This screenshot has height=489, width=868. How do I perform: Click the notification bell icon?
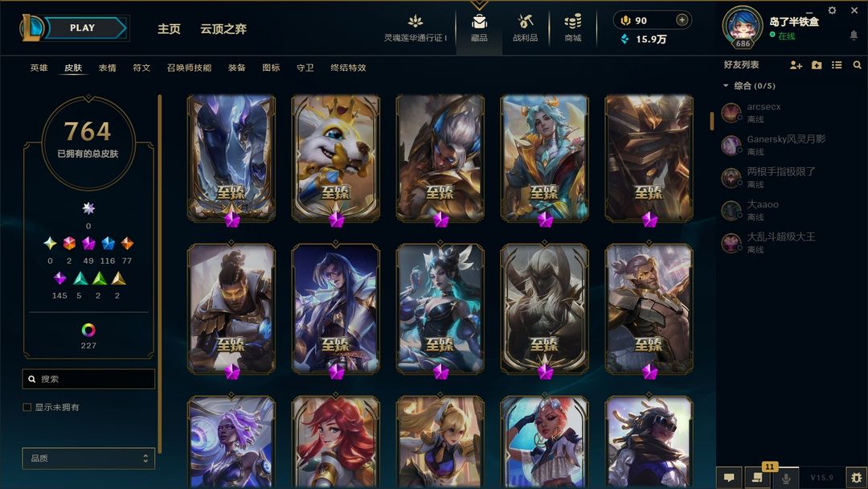tap(854, 35)
